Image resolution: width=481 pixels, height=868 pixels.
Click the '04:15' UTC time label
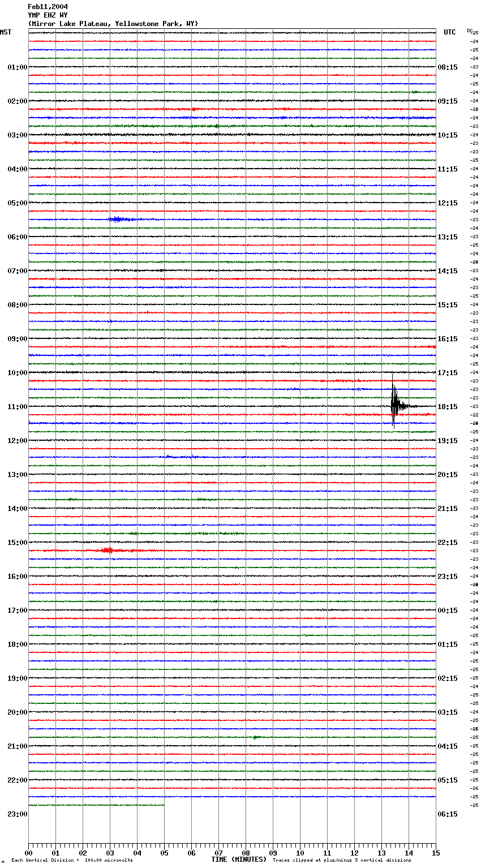pos(448,746)
